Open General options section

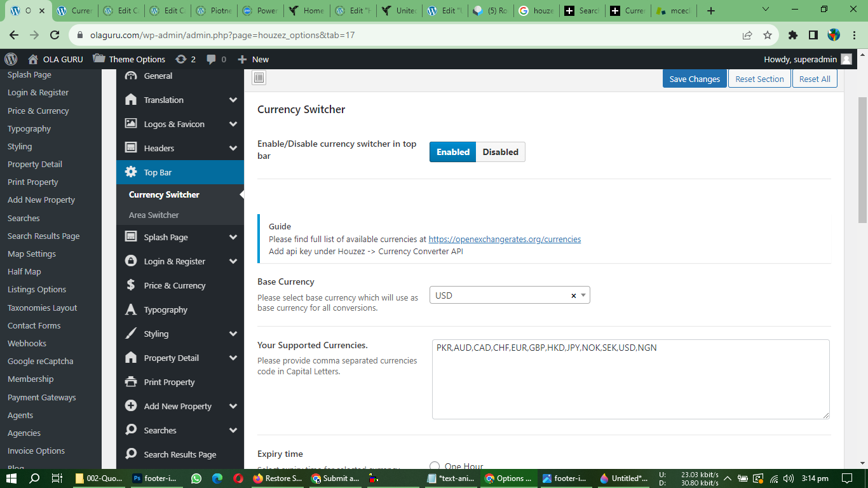pyautogui.click(x=180, y=76)
